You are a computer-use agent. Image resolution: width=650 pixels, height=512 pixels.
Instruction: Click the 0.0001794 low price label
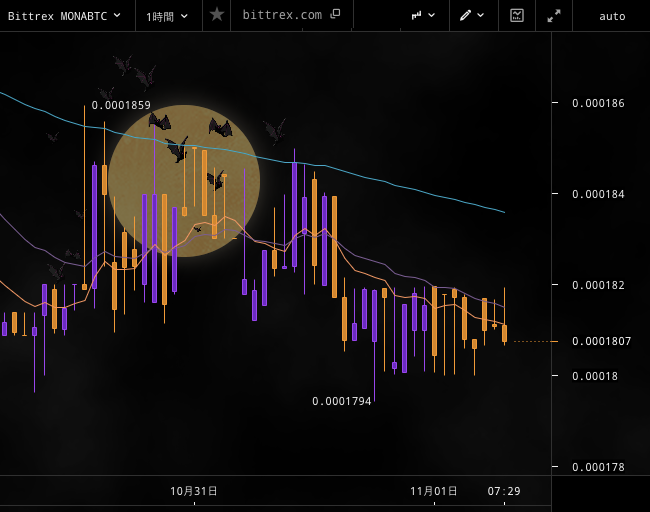[342, 401]
